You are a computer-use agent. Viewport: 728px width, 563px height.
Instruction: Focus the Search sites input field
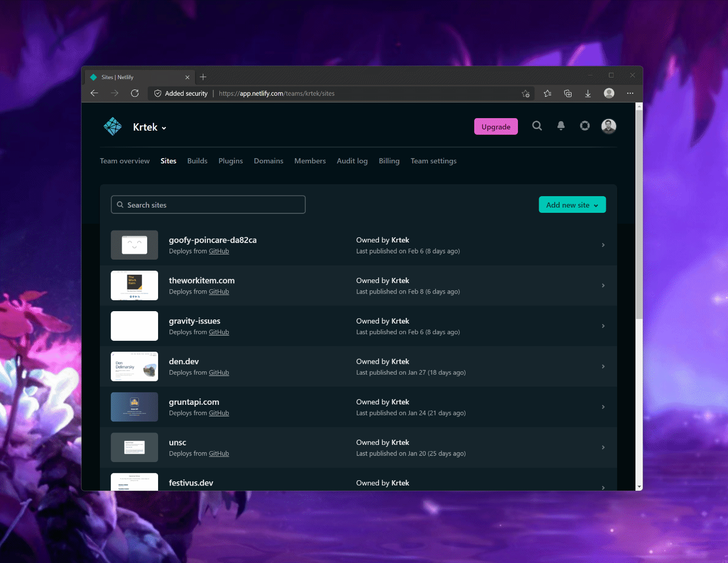coord(208,205)
